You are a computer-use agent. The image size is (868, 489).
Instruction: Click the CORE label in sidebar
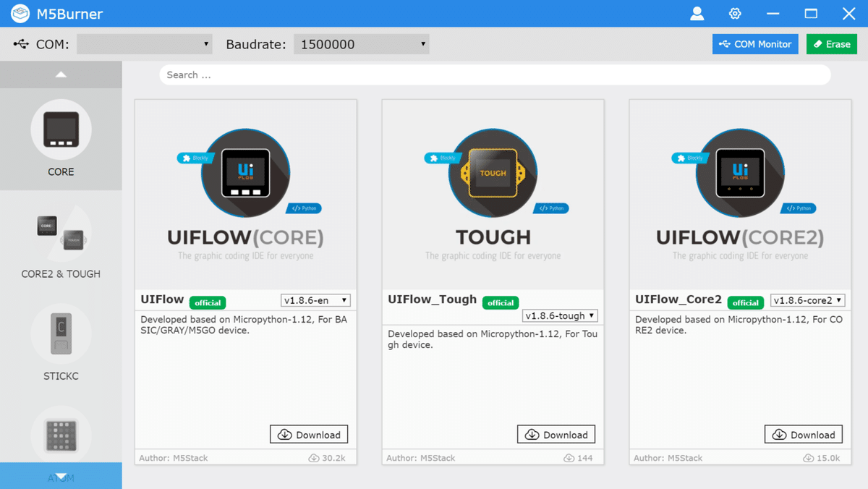click(x=61, y=172)
